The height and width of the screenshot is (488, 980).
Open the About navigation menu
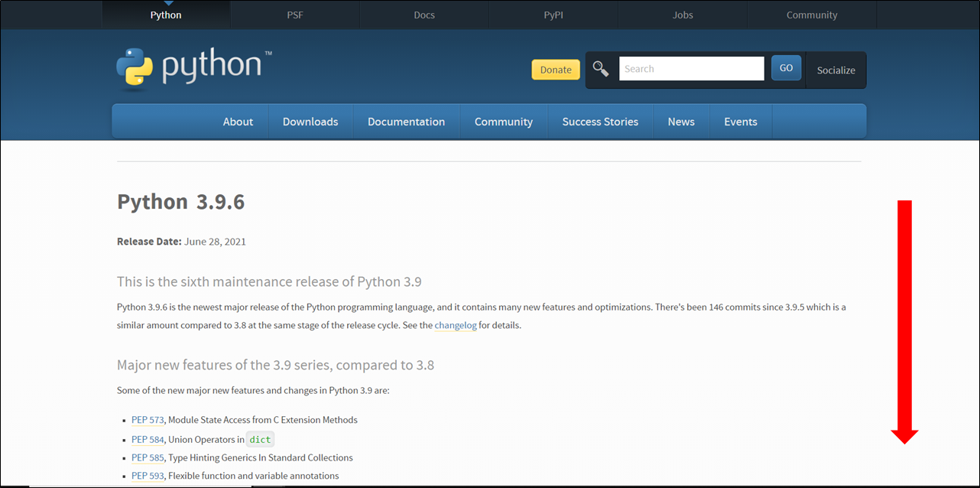pos(238,122)
